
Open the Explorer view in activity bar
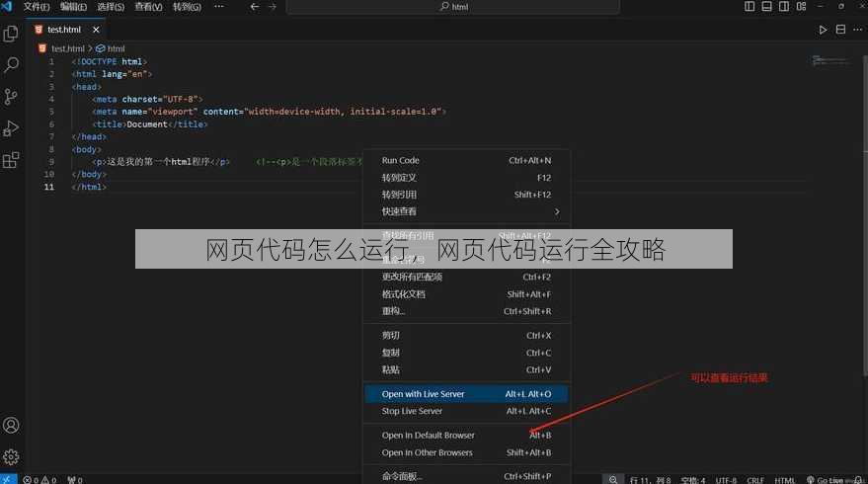click(x=11, y=34)
